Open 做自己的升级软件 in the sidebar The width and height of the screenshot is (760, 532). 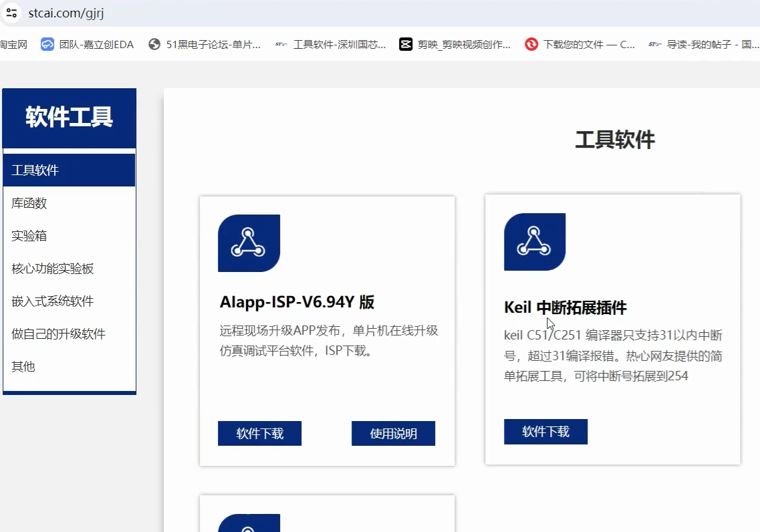tap(70, 334)
